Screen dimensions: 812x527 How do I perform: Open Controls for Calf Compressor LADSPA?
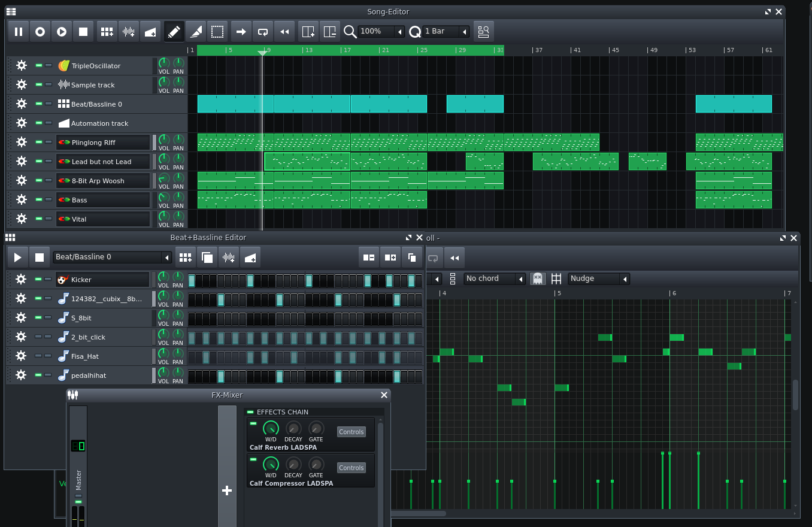click(351, 468)
